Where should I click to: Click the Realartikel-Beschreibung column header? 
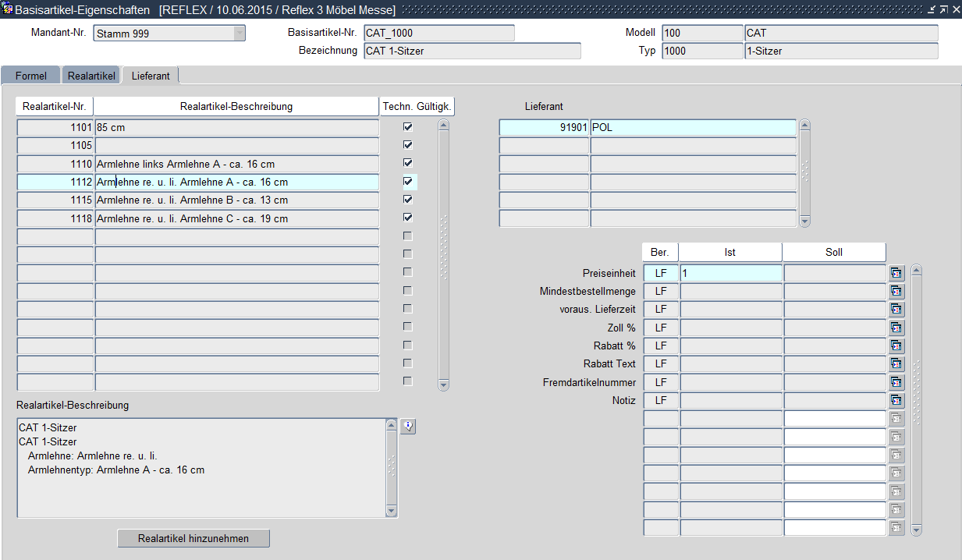tap(236, 106)
